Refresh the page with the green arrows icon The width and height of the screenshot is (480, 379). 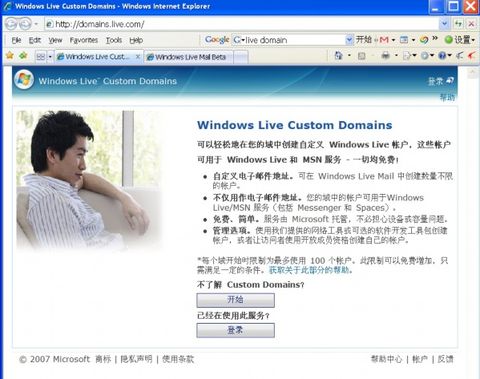[x=459, y=24]
